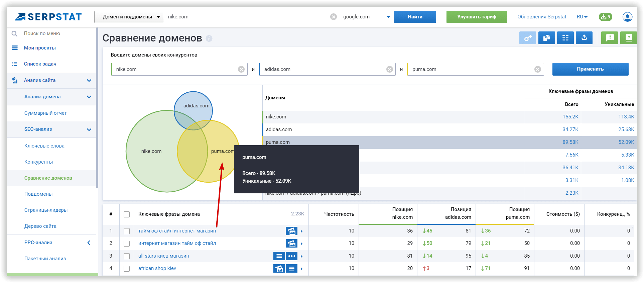Open nike.com total keywords 155.2K link
644x283 pixels.
click(x=570, y=117)
